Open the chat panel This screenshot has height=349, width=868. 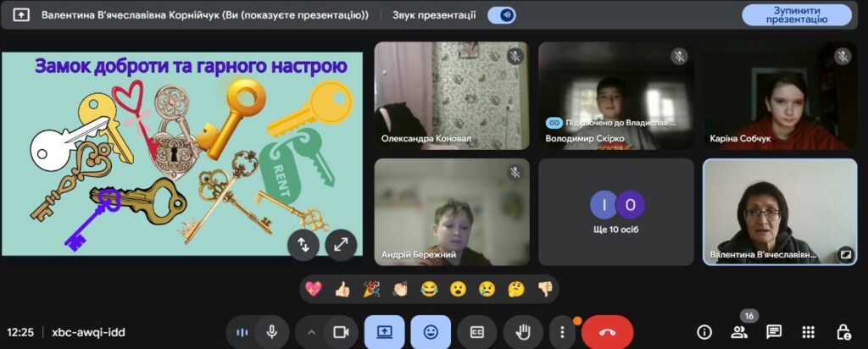(x=773, y=332)
